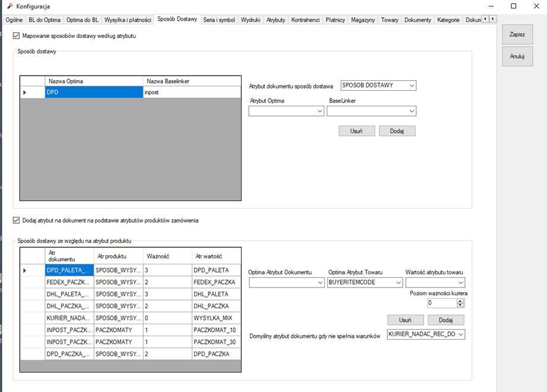Select row indicator arrow for DPD_PALETA row
Image resolution: width=547 pixels, height=392 pixels.
24,270
